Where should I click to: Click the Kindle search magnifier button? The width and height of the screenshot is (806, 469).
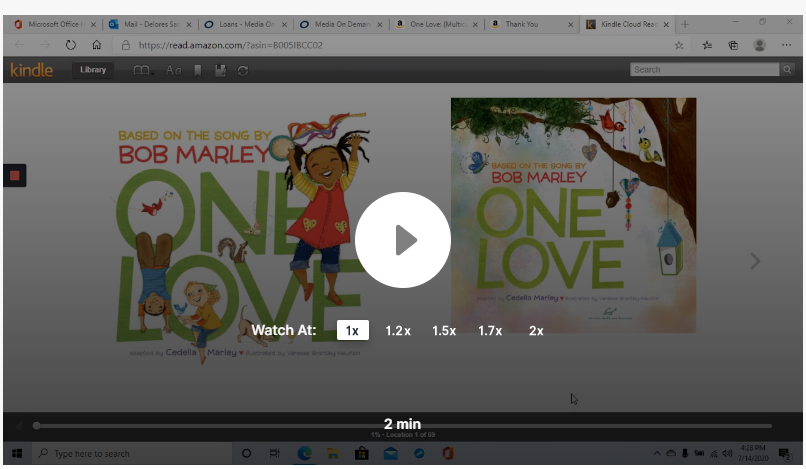coord(787,69)
